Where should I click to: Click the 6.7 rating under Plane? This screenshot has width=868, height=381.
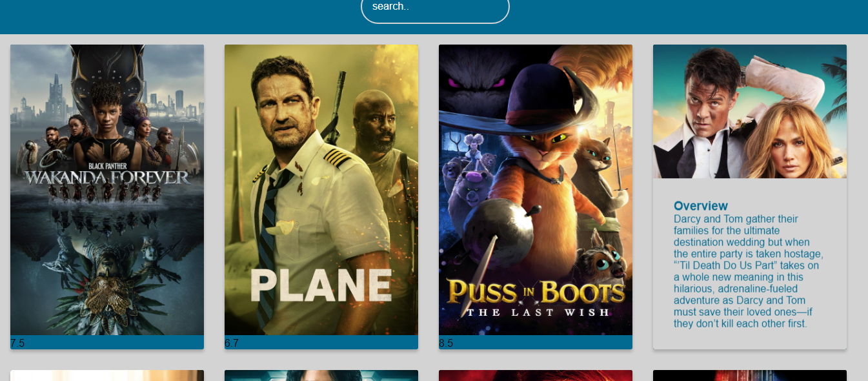click(232, 343)
